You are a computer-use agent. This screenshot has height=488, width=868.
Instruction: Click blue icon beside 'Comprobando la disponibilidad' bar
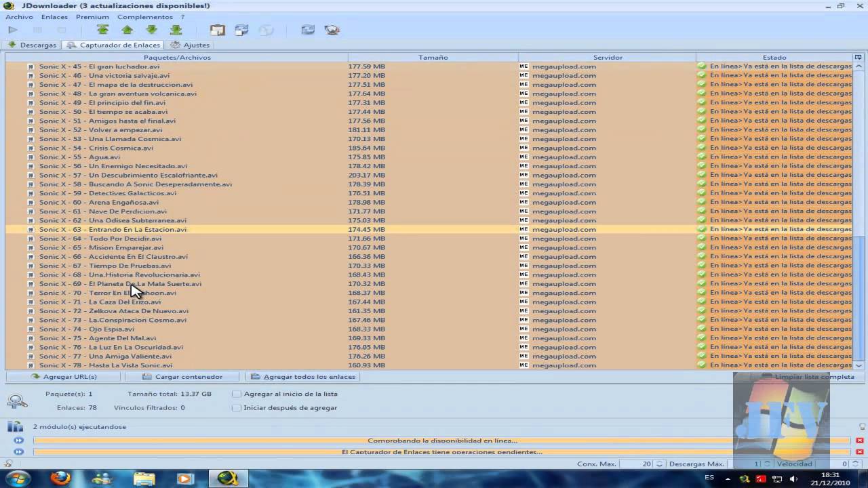[19, 441]
